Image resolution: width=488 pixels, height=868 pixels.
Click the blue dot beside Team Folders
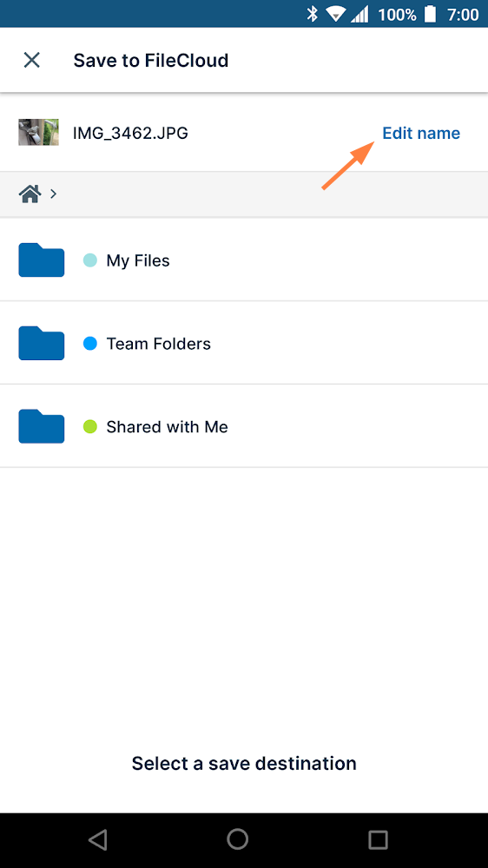point(89,344)
